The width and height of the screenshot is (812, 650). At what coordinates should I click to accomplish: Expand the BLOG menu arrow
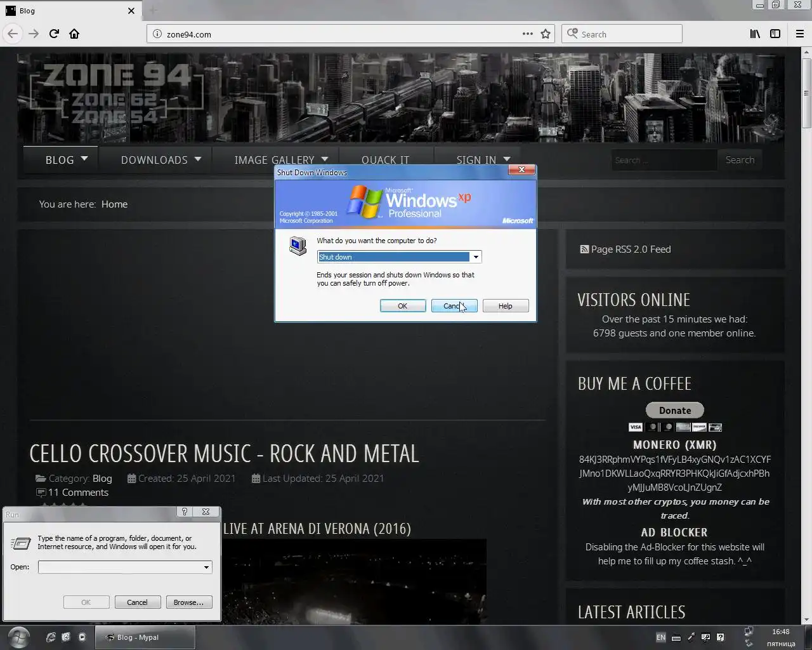[x=84, y=159]
